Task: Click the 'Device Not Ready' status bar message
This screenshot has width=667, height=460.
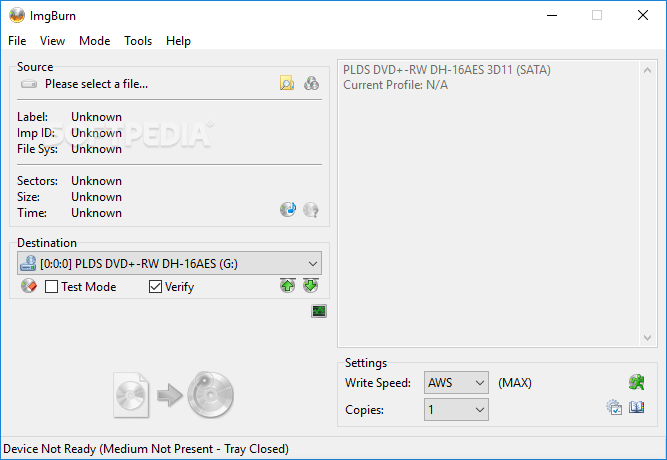Action: [x=146, y=449]
